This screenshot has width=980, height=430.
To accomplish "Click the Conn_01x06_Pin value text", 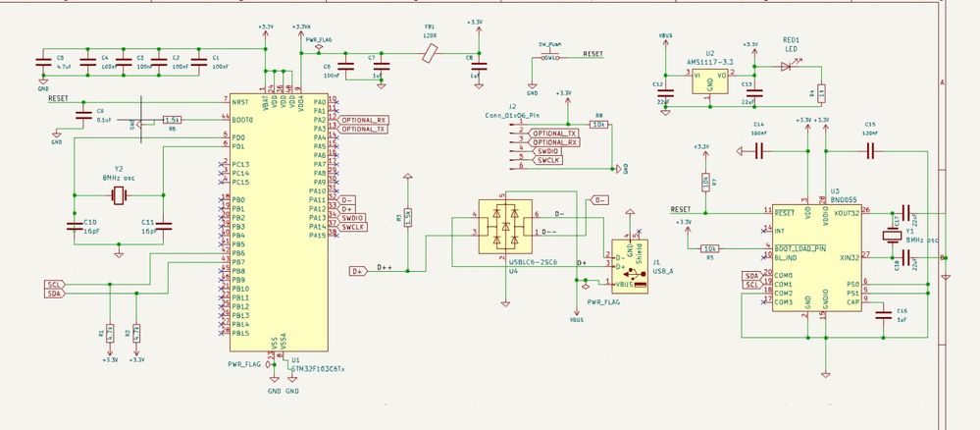I will click(x=512, y=115).
